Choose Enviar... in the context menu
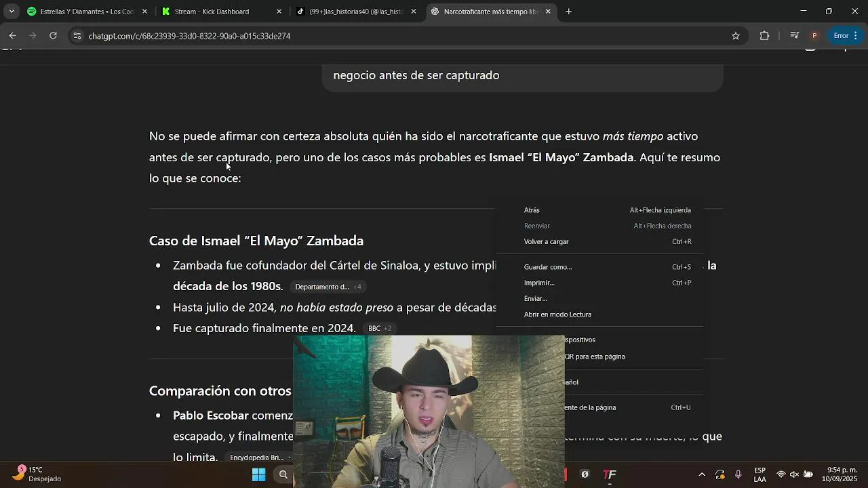 click(x=600, y=298)
